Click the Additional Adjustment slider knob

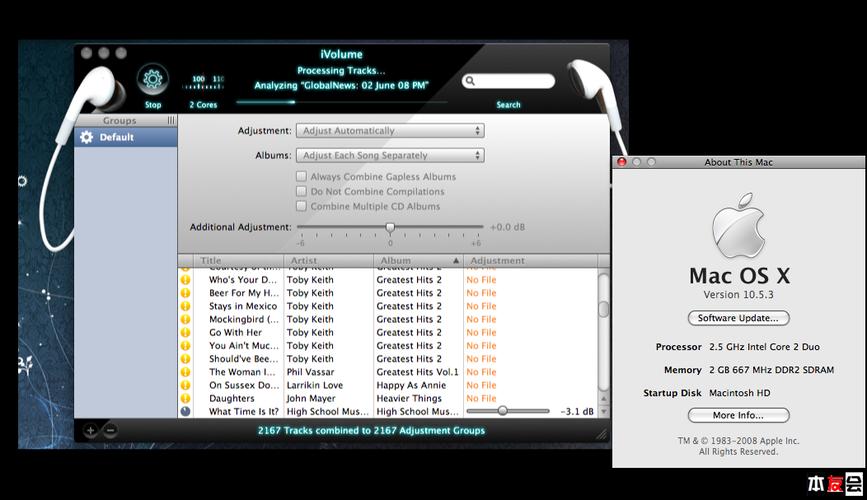(390, 227)
